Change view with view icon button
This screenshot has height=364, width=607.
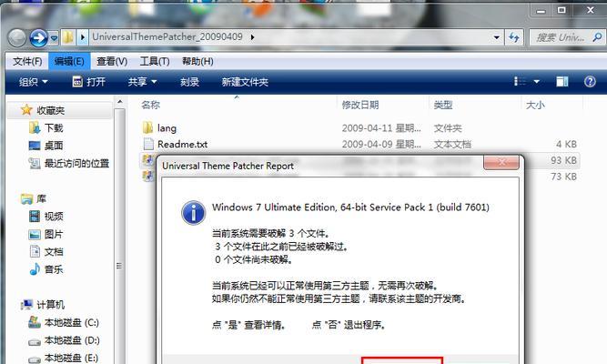520,81
